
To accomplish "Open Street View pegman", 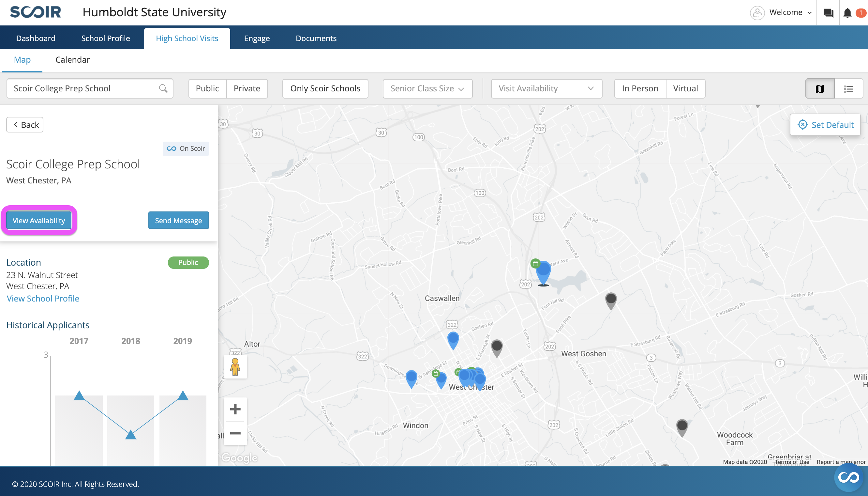I will (x=235, y=366).
